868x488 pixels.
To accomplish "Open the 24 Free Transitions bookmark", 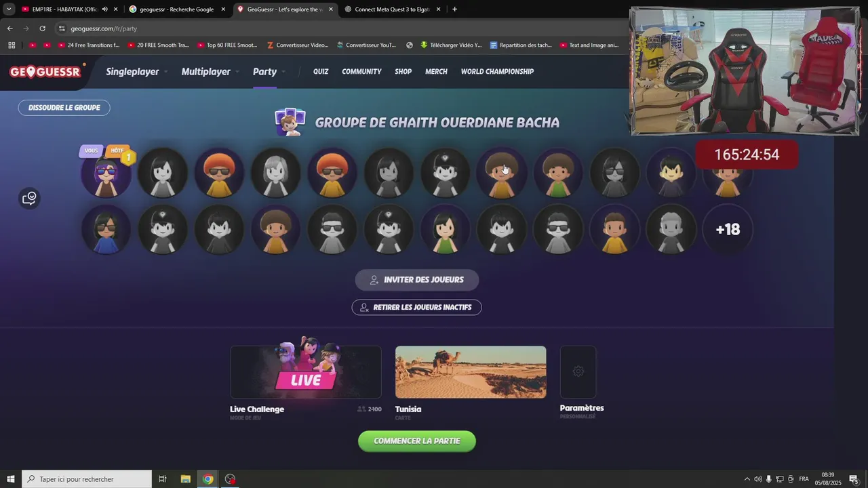I will 88,45.
